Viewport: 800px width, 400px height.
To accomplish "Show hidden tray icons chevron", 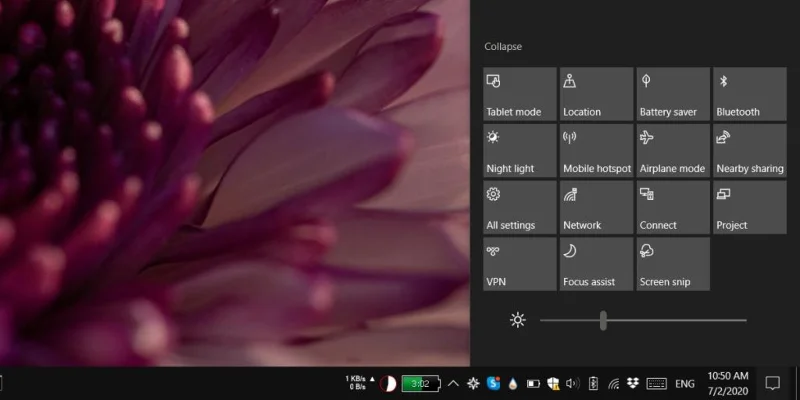I will pyautogui.click(x=453, y=384).
